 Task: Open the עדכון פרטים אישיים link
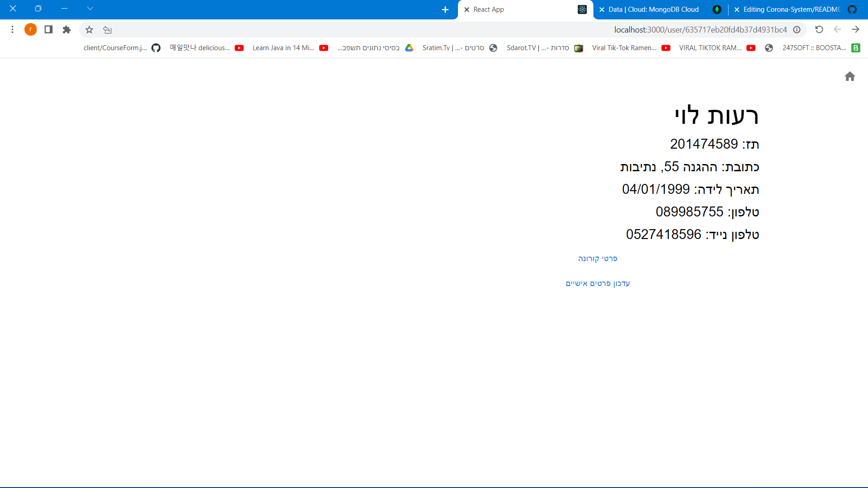point(597,283)
